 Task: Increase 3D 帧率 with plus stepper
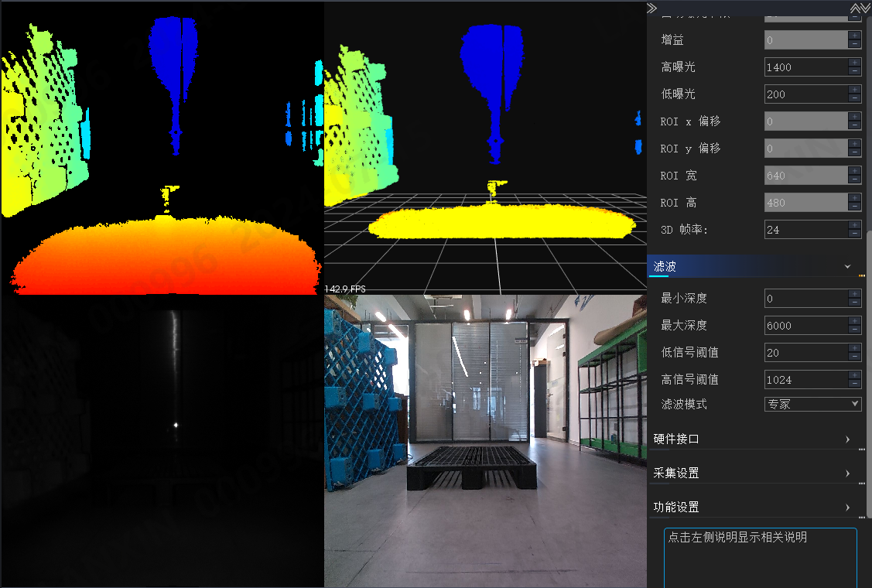[x=855, y=226]
